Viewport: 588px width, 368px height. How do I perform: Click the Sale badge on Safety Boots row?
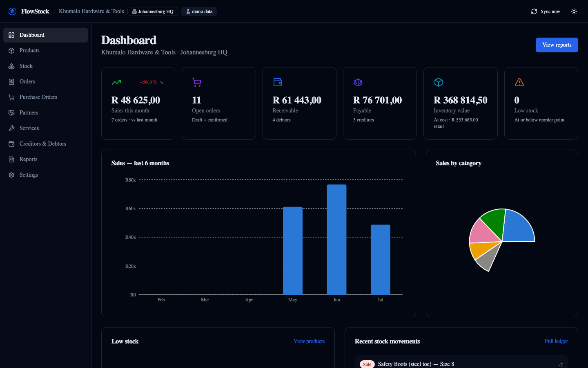pyautogui.click(x=367, y=364)
